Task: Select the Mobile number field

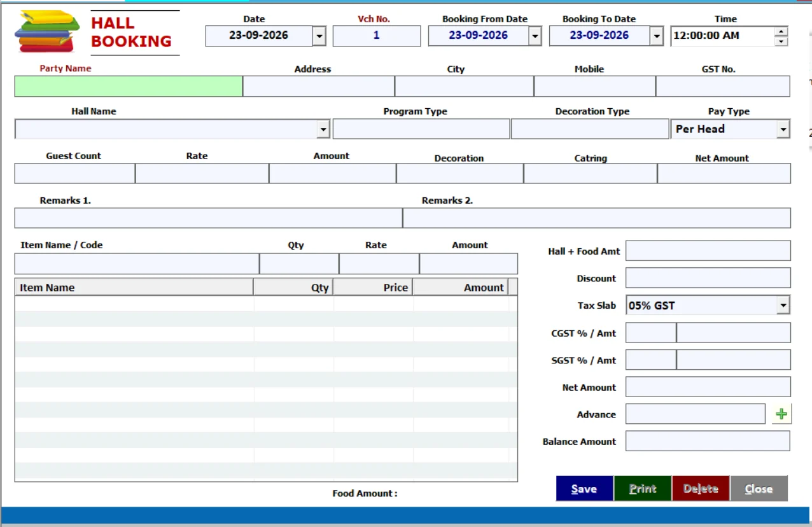Action: tap(595, 87)
